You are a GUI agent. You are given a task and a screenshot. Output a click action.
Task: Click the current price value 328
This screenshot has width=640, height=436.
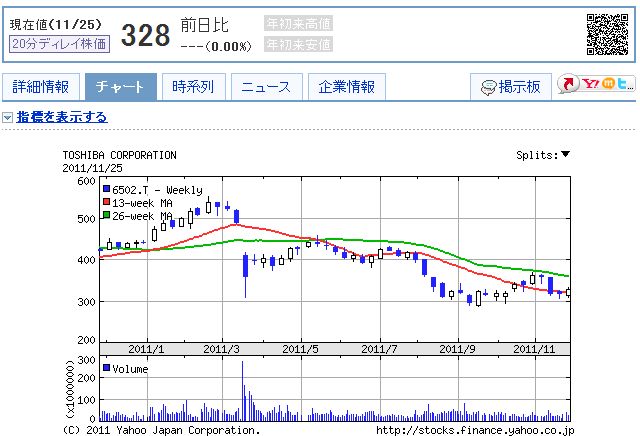[145, 35]
